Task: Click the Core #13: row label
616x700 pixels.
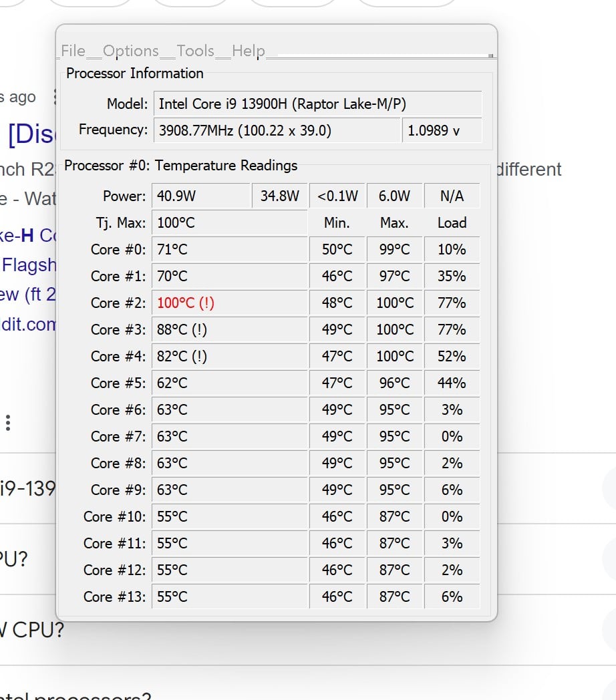Action: pos(115,597)
